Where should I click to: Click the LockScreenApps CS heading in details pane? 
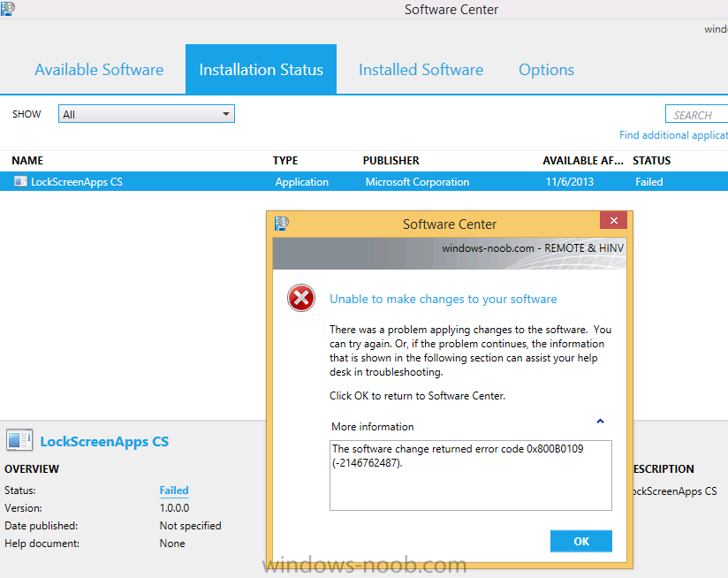point(104,442)
